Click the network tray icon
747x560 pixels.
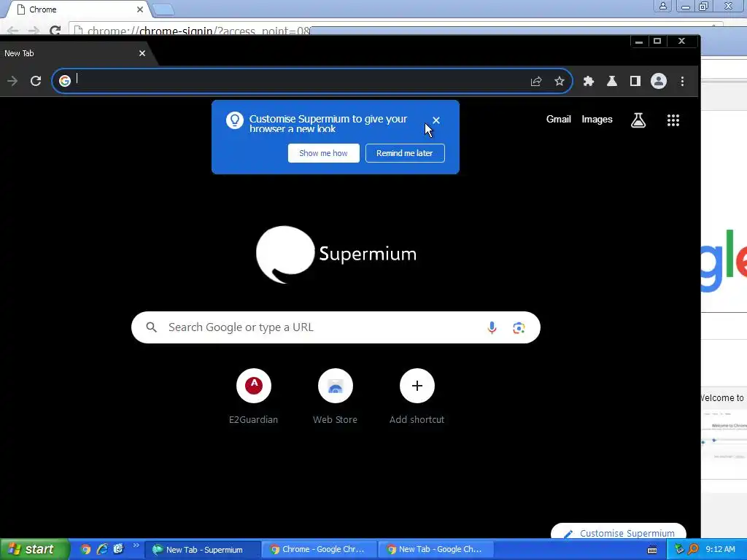pos(679,550)
